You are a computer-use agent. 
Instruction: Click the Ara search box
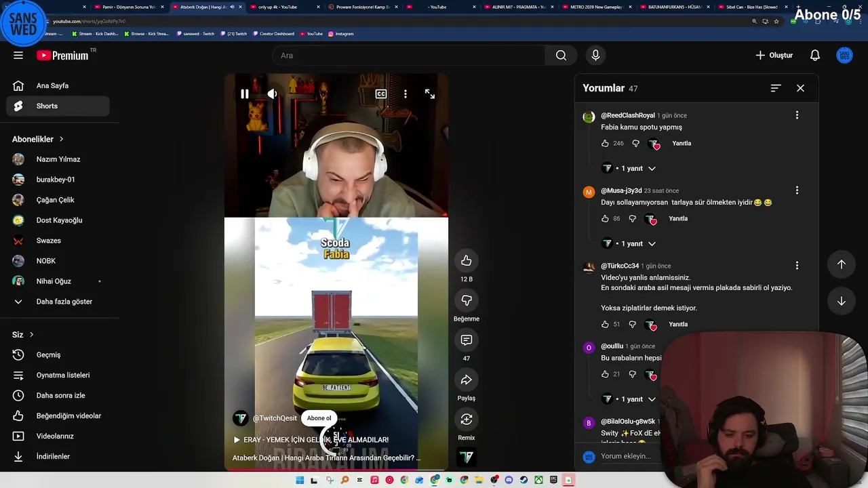click(409, 56)
